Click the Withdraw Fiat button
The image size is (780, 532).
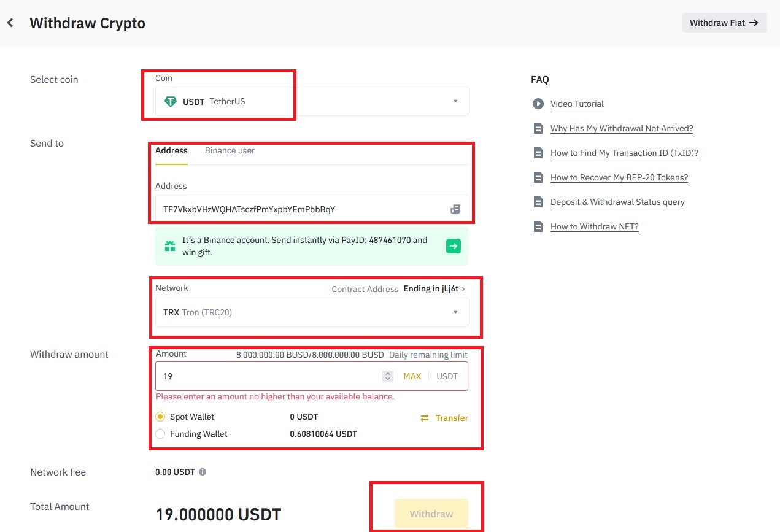[x=724, y=23]
